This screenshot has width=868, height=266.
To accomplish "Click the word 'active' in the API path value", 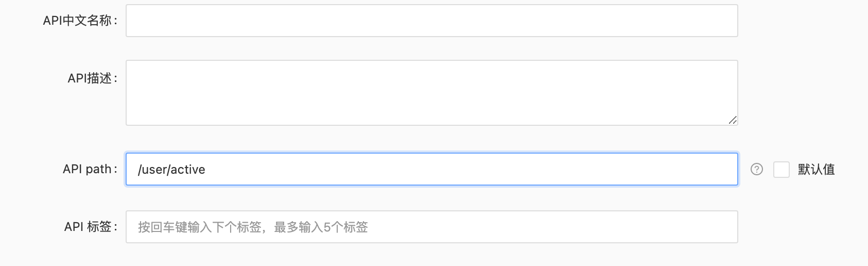I will pos(187,170).
